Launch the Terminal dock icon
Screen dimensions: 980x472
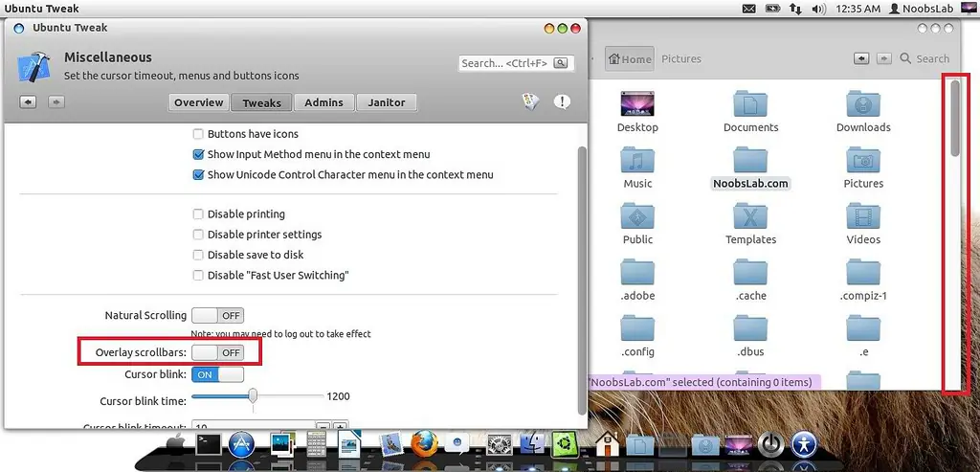209,445
